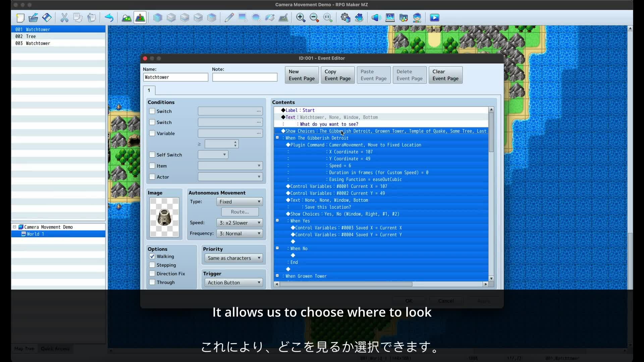Image resolution: width=644 pixels, height=362 pixels.
Task: Click the Contents horizontal scrollbar thumb
Action: 345,284
